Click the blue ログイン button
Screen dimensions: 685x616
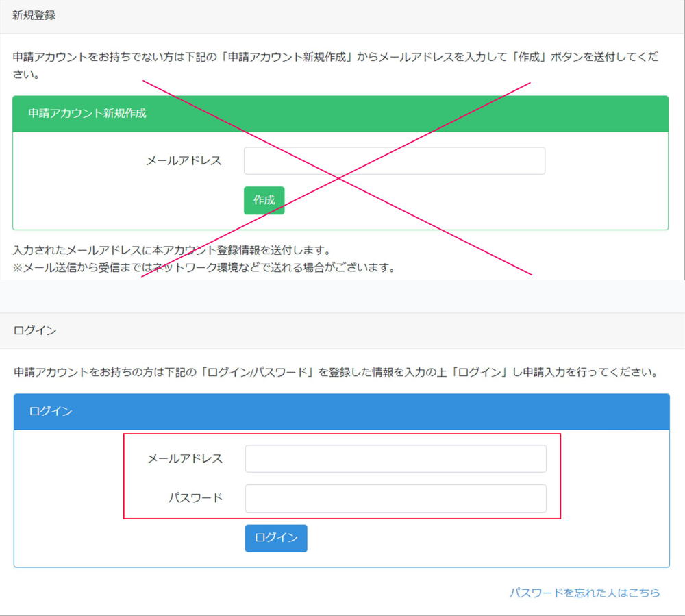point(276,538)
